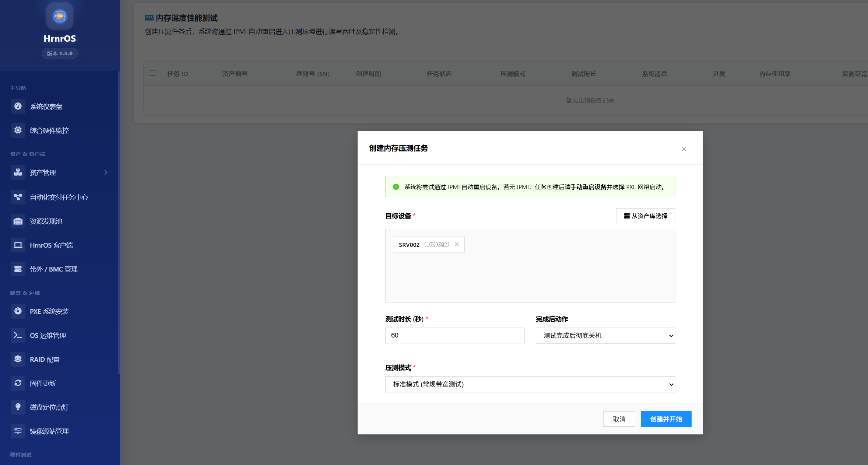This screenshot has height=465, width=868.
Task: Click the system dashboard gauge icon
Action: tap(18, 106)
